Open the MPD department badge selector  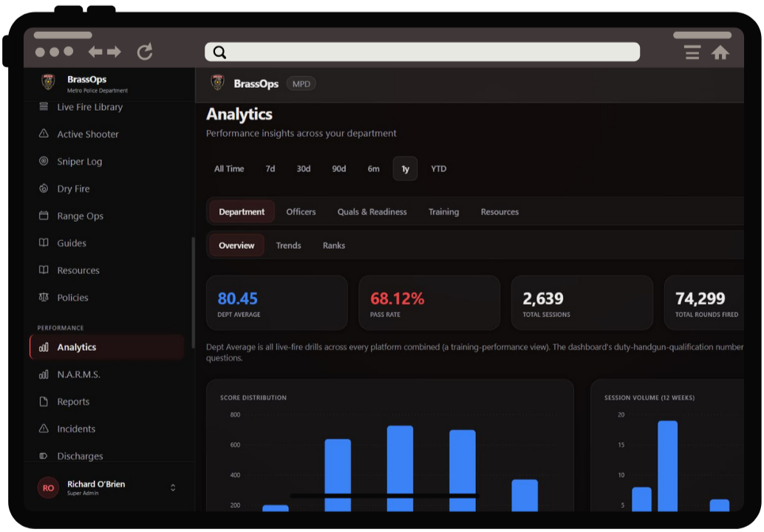click(x=301, y=83)
